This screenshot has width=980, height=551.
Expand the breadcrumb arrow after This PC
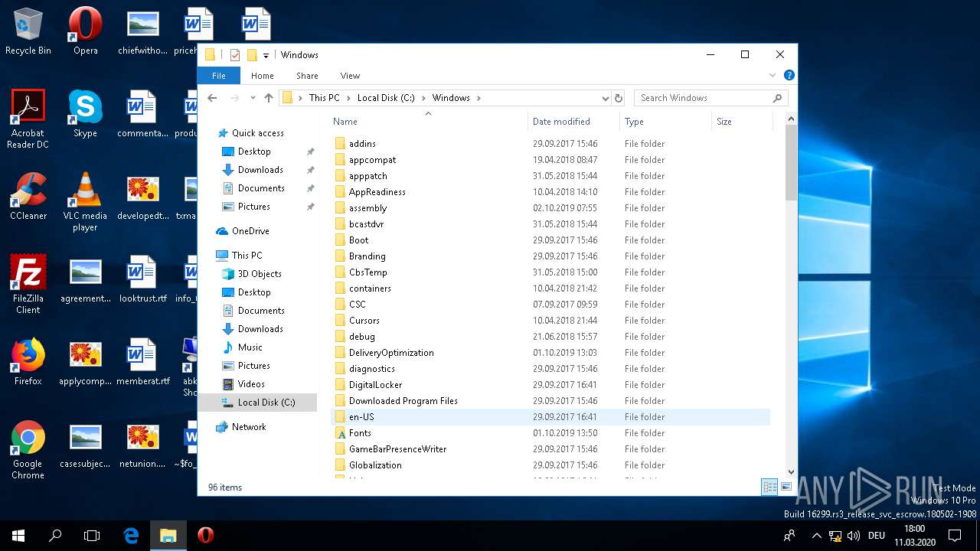348,98
